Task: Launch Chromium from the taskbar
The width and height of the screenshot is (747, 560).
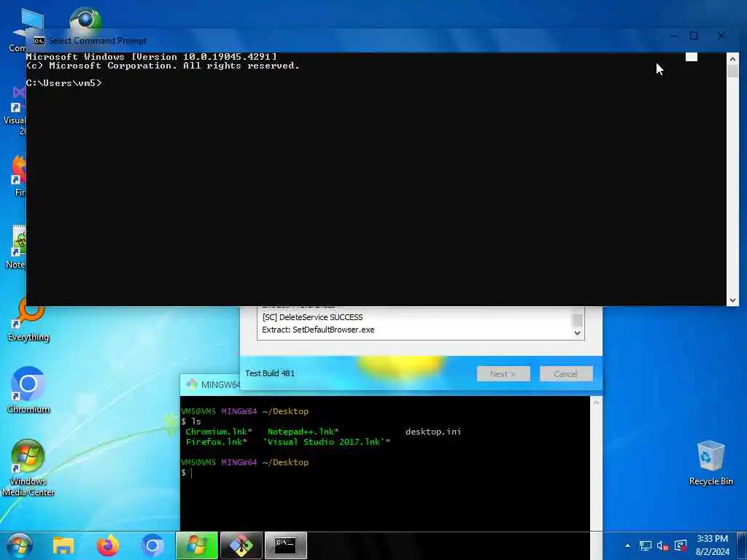Action: [x=152, y=545]
